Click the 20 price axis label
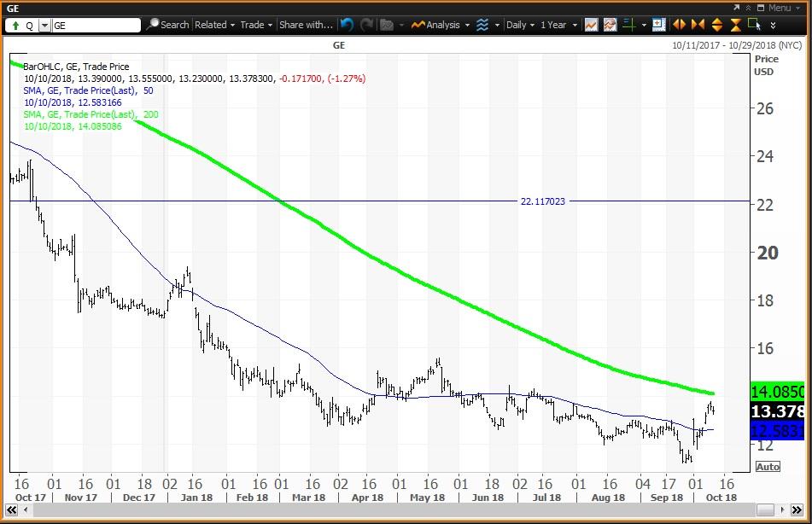 [x=767, y=253]
